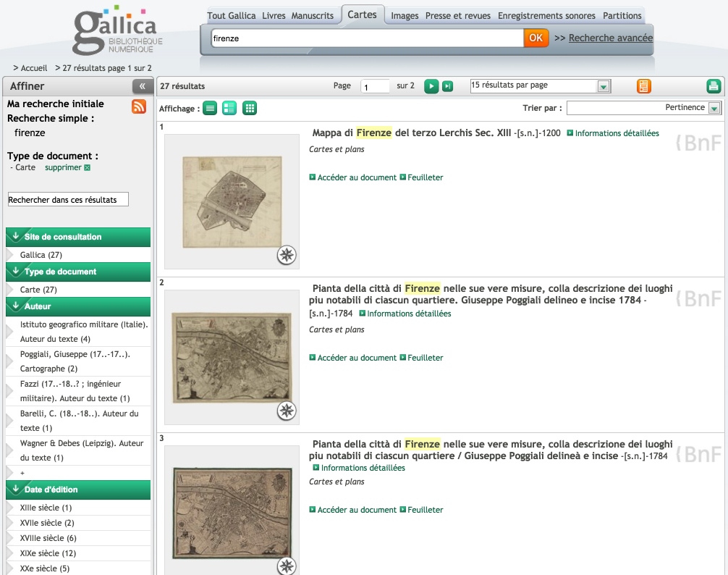Switch to grid mosaic display view
Screen dimensions: 728x575
pos(250,108)
